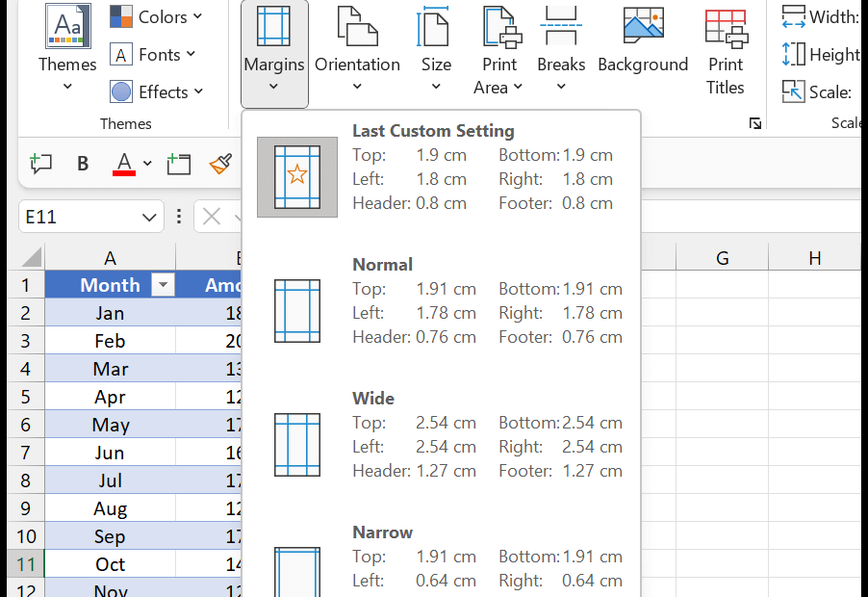
Task: Open the Orientation menu
Action: point(357,49)
